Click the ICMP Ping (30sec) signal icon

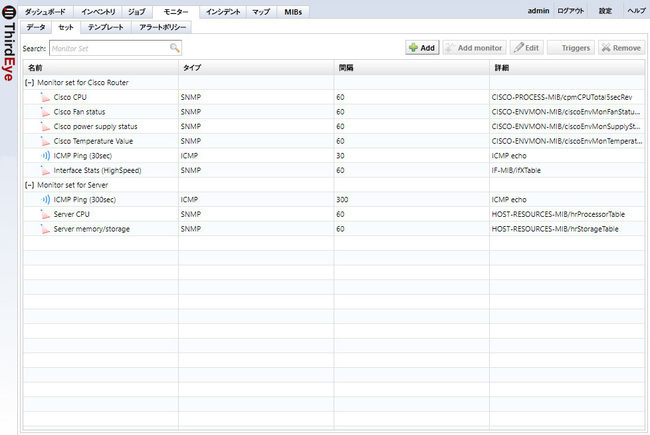pos(45,156)
